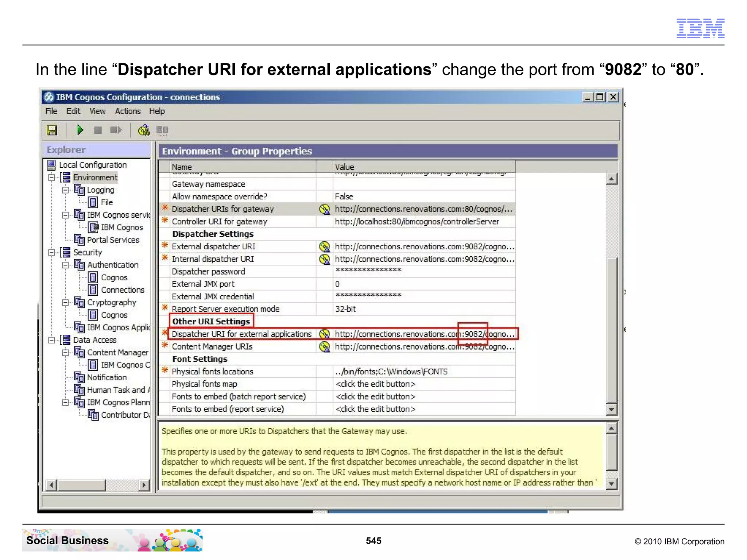Image resolution: width=747 pixels, height=560 pixels.
Task: Select the Physical fonts locations row
Action: (337, 372)
